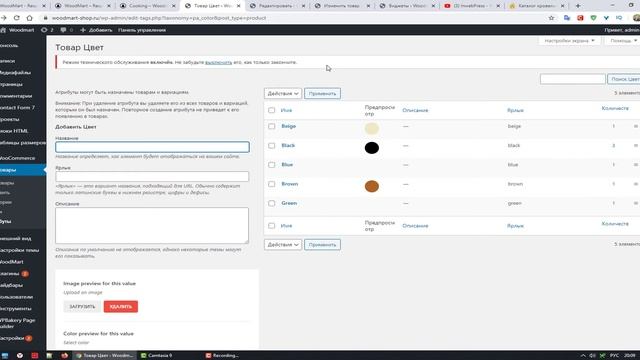The width and height of the screenshot is (640, 360).
Task: Open the Recording taskbar item
Action: coord(222,356)
